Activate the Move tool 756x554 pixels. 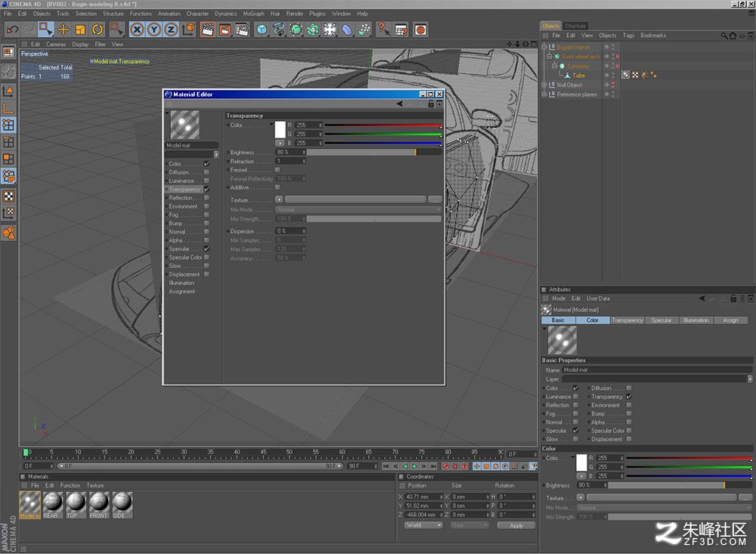coord(64,30)
